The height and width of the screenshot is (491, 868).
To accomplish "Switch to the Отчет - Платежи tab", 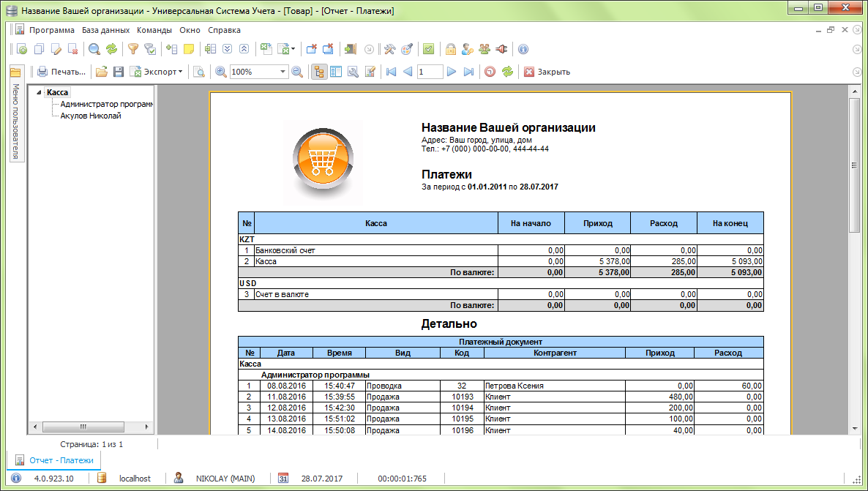I will [x=54, y=460].
